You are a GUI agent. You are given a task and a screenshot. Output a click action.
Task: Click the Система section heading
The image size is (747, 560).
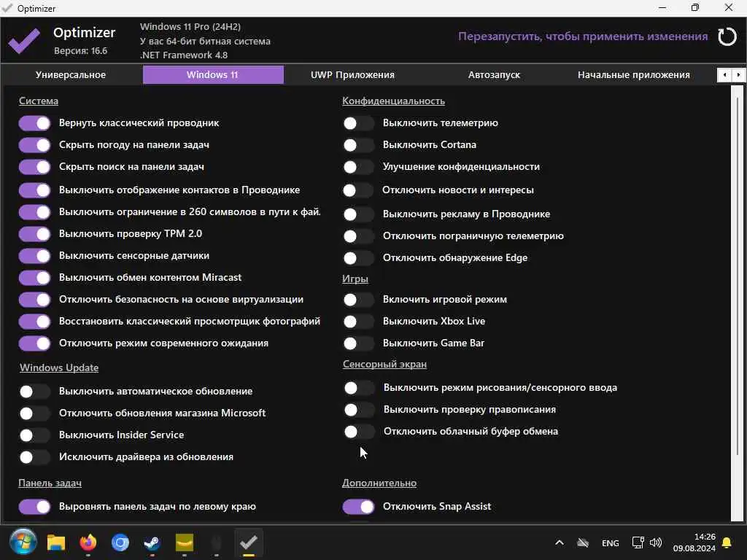pyautogui.click(x=39, y=101)
